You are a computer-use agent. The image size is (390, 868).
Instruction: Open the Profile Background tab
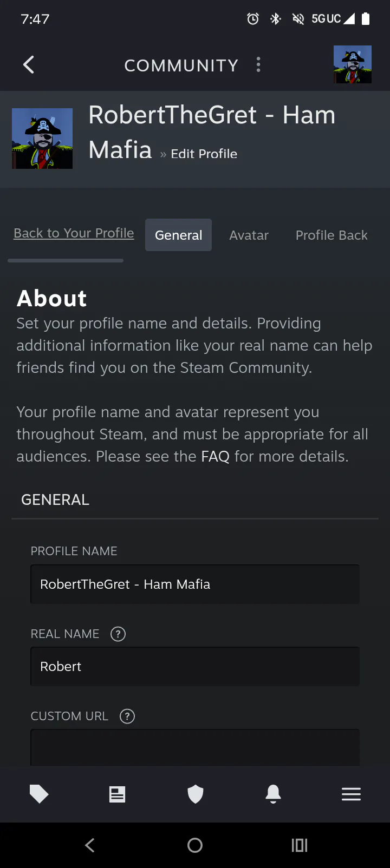(x=331, y=235)
